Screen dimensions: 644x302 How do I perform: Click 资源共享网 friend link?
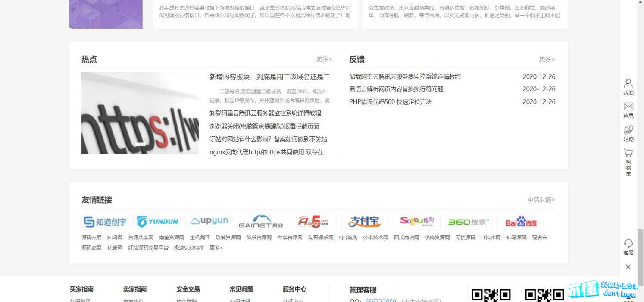point(141,237)
